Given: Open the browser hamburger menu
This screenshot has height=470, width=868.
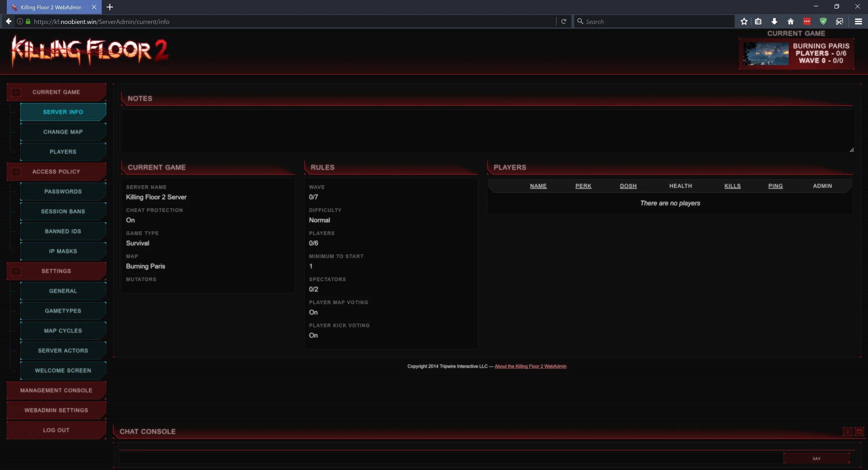Looking at the screenshot, I should [x=858, y=22].
